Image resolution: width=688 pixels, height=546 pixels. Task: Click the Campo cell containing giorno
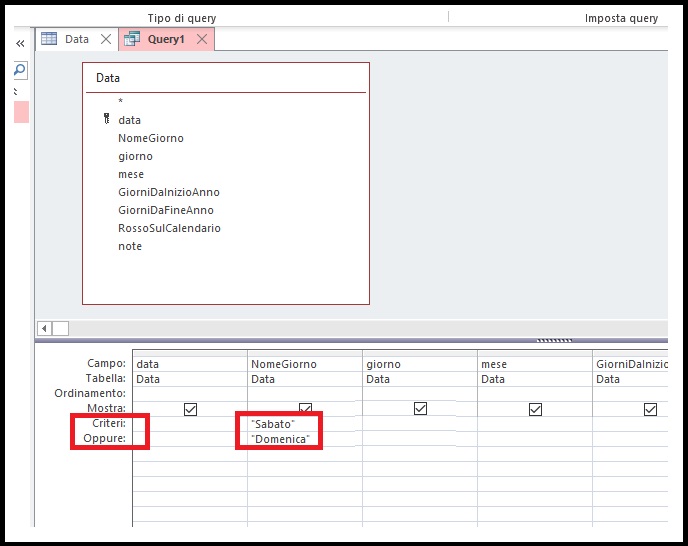pos(420,364)
